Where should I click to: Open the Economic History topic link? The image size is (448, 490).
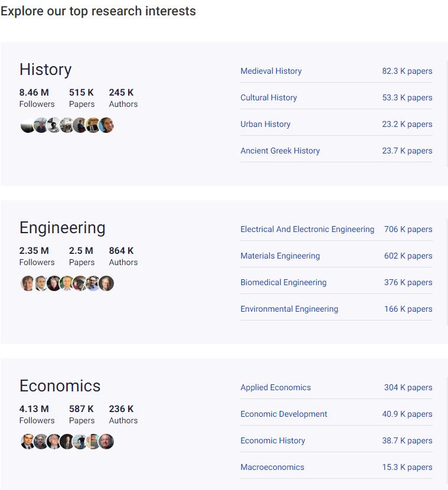(273, 440)
